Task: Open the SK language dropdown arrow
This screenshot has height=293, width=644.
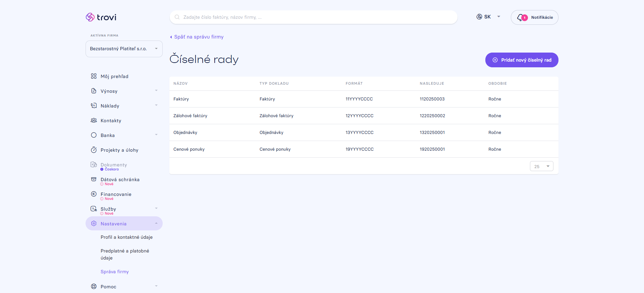Action: 499,17
